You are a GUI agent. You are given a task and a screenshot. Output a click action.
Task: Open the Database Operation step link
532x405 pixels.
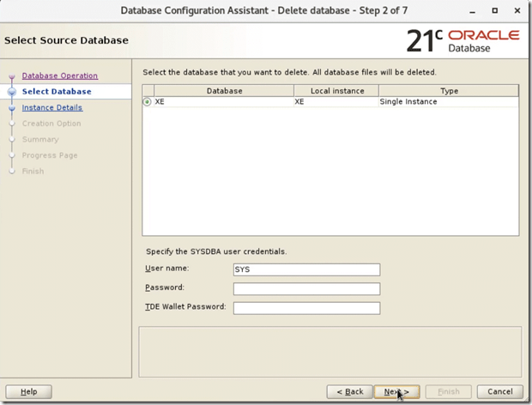coord(59,76)
